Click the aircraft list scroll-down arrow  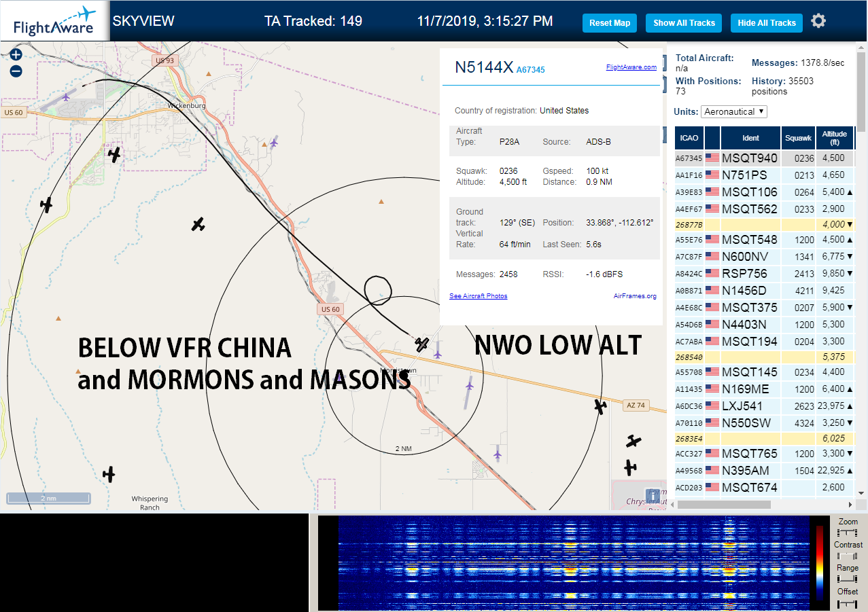(x=862, y=492)
